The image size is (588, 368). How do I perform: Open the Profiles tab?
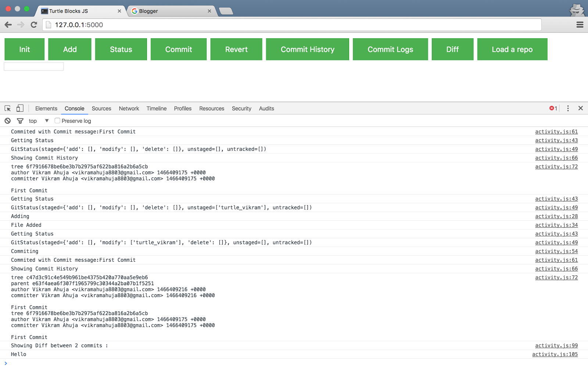point(183,109)
